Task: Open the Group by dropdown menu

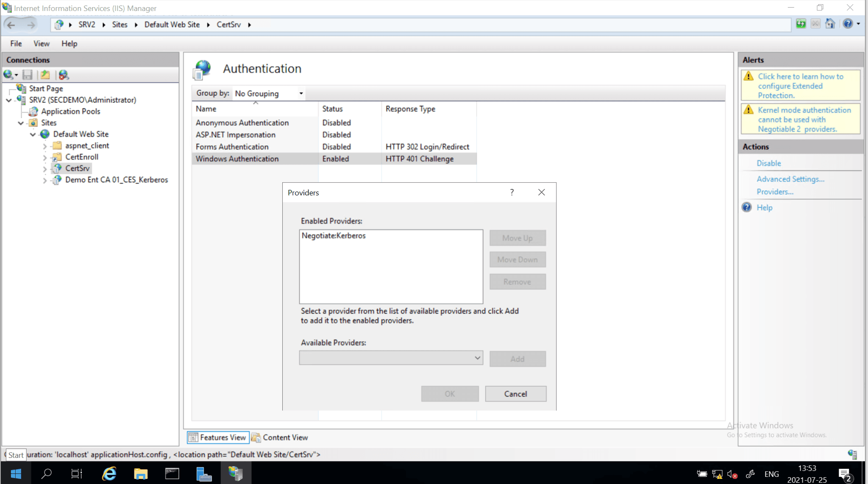Action: pyautogui.click(x=300, y=93)
